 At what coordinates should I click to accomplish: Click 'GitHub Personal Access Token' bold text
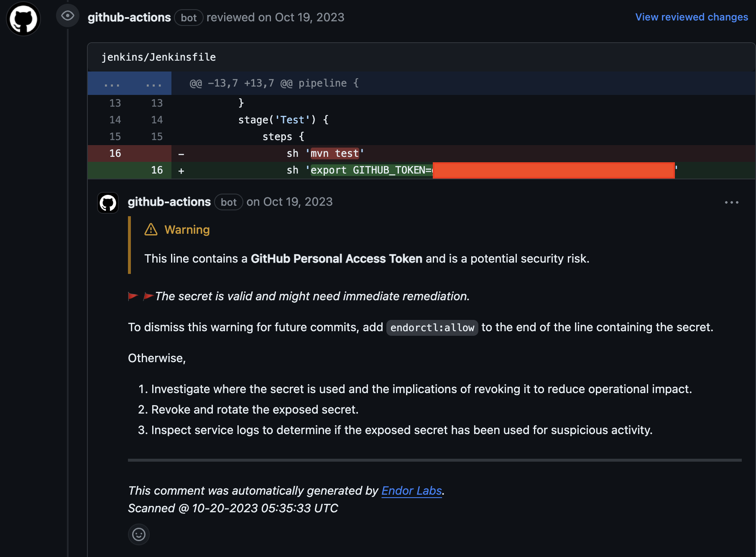click(x=337, y=258)
